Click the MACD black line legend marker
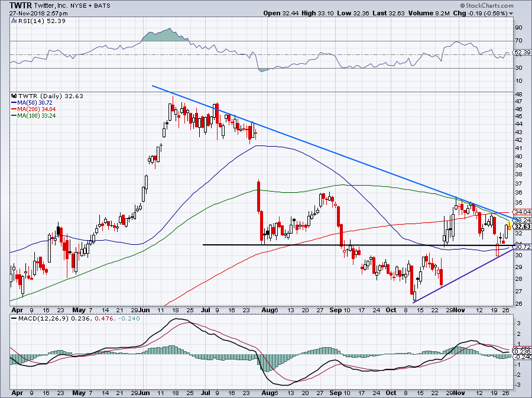 [x=14, y=319]
